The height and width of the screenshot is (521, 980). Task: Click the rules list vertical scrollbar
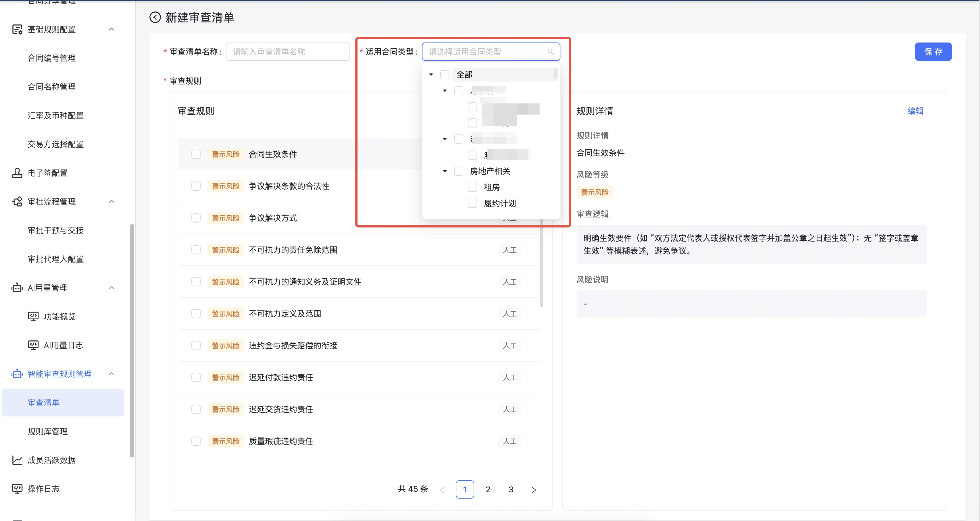tap(541, 263)
